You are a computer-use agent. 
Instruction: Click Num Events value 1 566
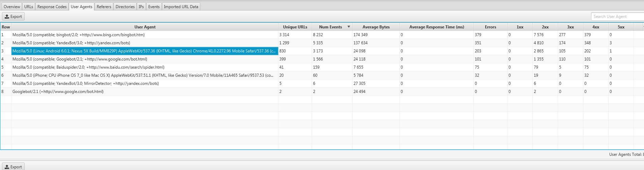point(318,59)
